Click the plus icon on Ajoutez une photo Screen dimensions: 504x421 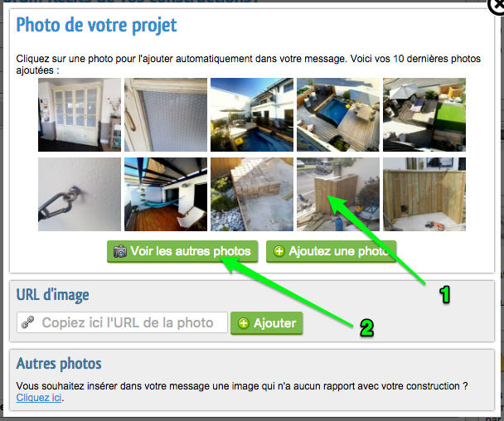pyautogui.click(x=279, y=251)
